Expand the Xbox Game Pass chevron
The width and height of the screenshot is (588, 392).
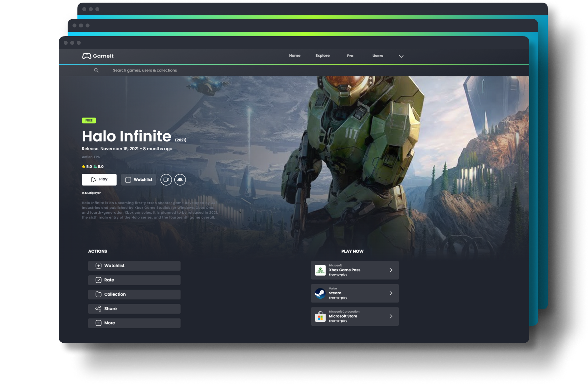391,270
